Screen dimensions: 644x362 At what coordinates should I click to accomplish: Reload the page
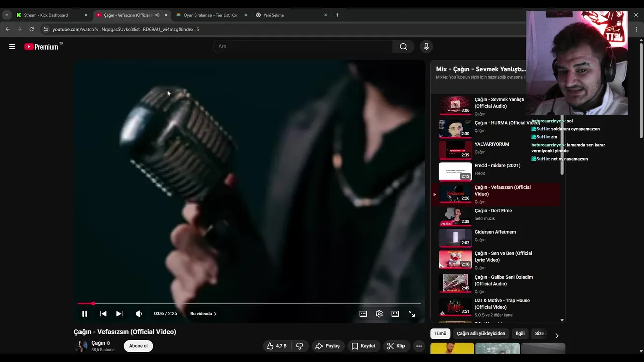(x=31, y=29)
